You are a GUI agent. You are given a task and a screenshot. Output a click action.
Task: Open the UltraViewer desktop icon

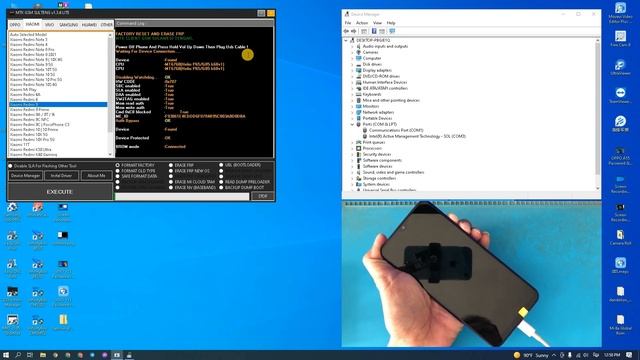(x=620, y=67)
